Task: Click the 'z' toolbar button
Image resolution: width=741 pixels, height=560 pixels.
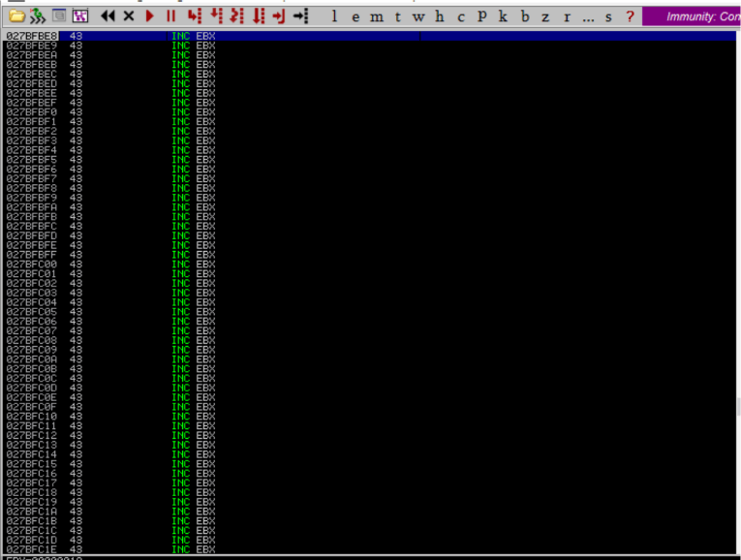Action: [545, 17]
